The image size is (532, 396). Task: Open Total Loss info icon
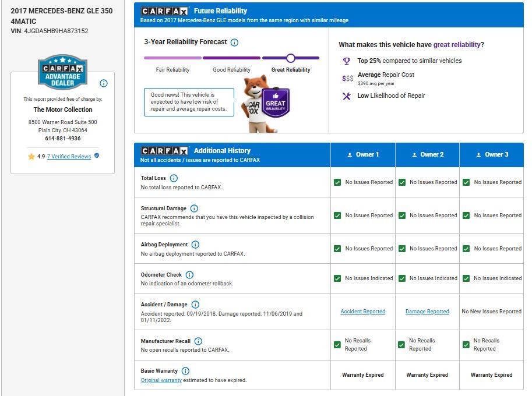click(x=174, y=178)
